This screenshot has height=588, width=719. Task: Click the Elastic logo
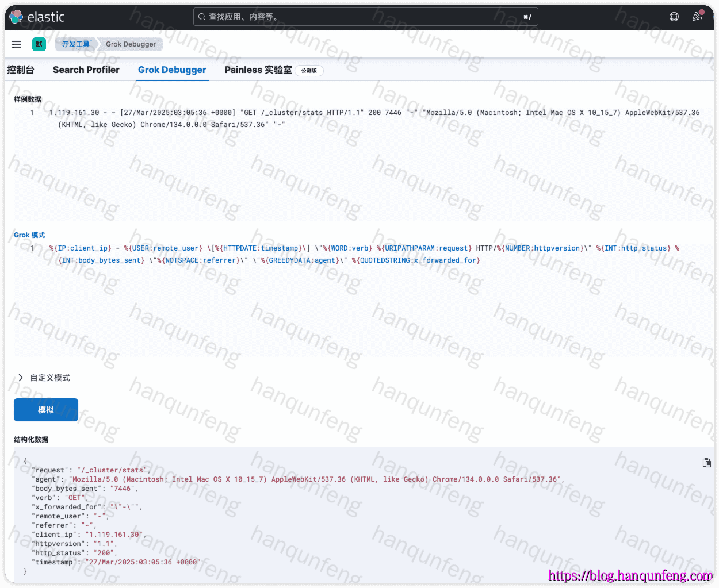(x=37, y=17)
